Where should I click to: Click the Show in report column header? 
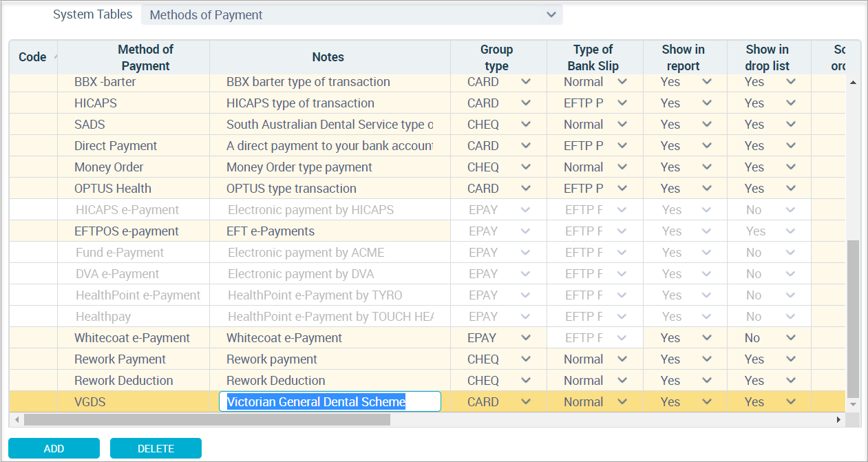685,57
